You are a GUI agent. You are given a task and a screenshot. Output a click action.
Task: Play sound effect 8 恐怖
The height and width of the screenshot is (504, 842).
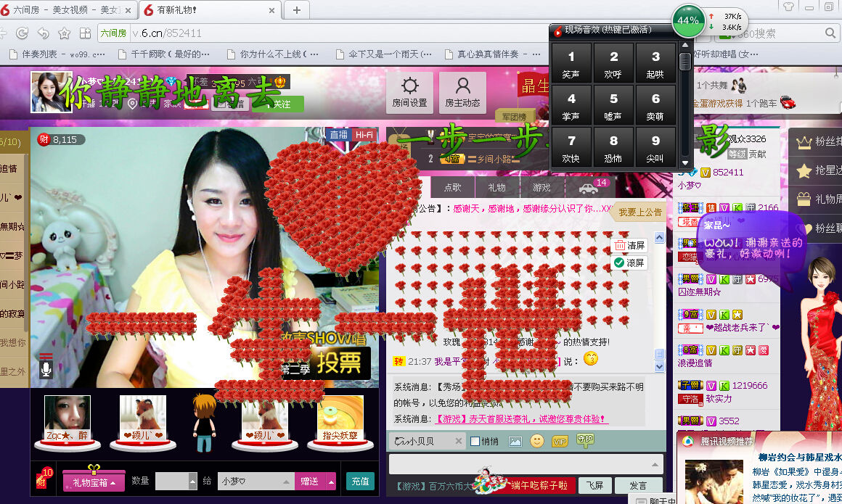(613, 146)
